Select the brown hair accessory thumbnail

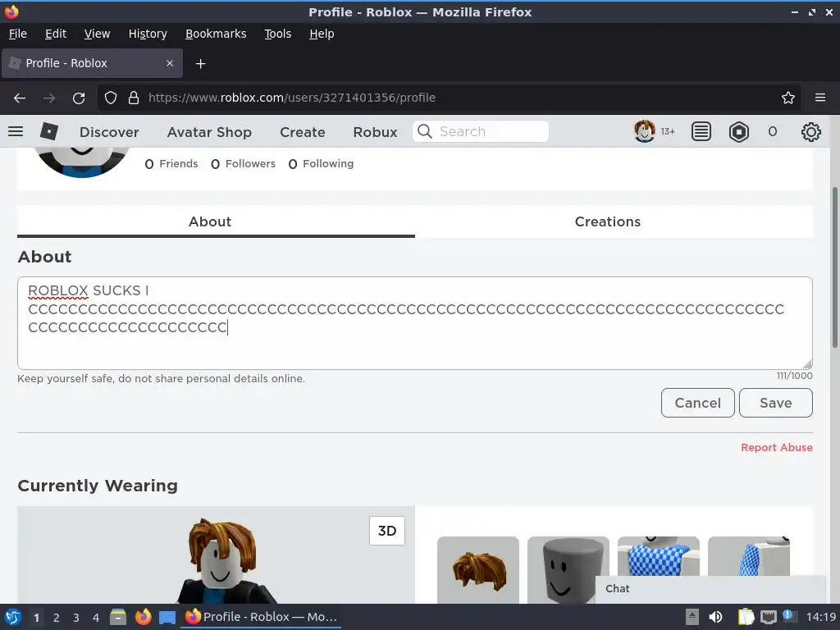point(478,570)
